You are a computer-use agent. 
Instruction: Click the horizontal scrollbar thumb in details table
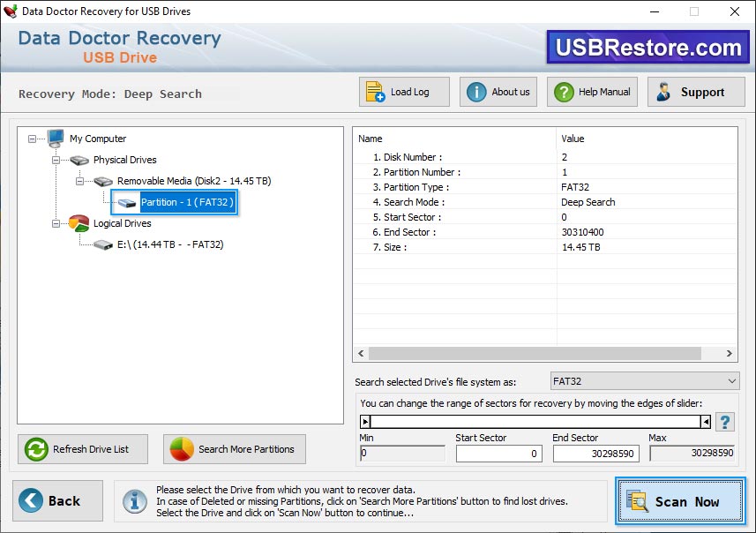click(535, 353)
